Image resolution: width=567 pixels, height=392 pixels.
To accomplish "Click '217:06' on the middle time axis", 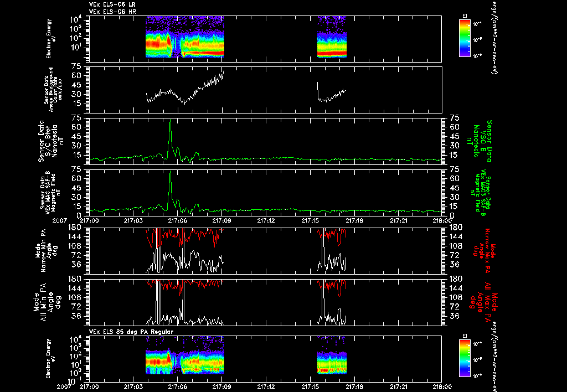I will pos(177,220).
